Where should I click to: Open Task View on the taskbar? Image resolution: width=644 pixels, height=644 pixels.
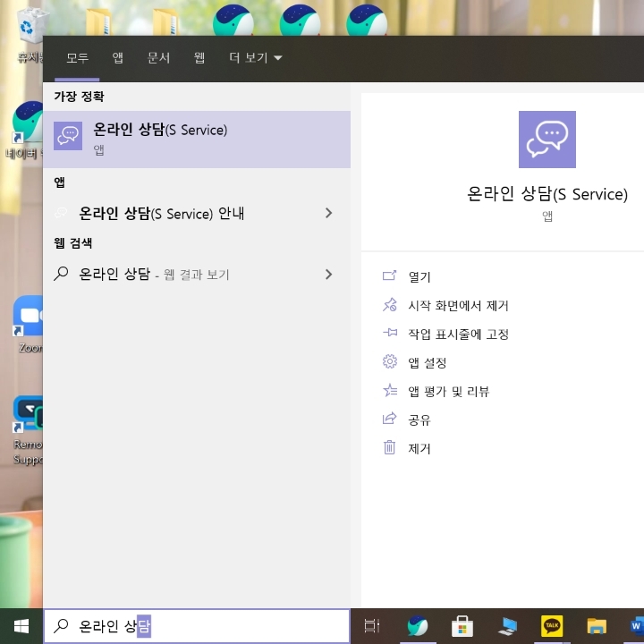pyautogui.click(x=372, y=626)
